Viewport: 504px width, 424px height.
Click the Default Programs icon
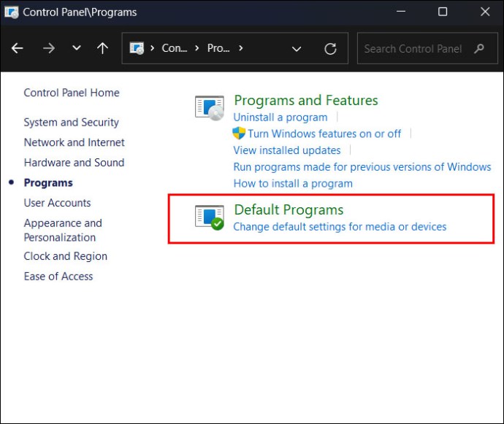click(x=210, y=217)
